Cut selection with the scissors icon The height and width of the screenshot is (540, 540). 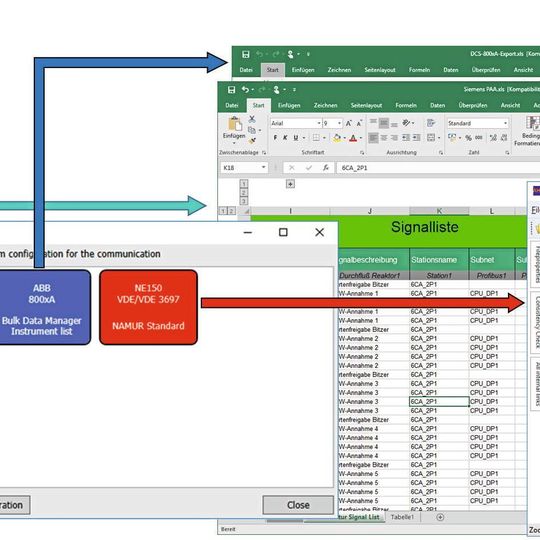pyautogui.click(x=252, y=119)
